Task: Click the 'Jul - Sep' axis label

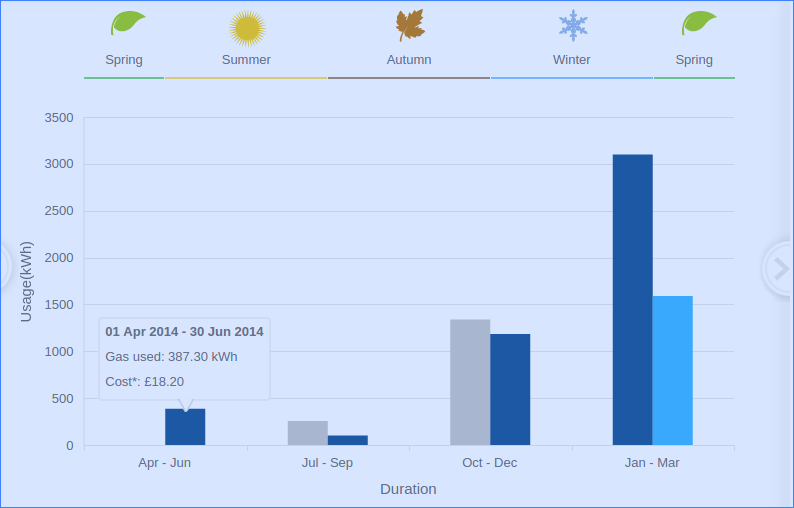Action: [327, 463]
